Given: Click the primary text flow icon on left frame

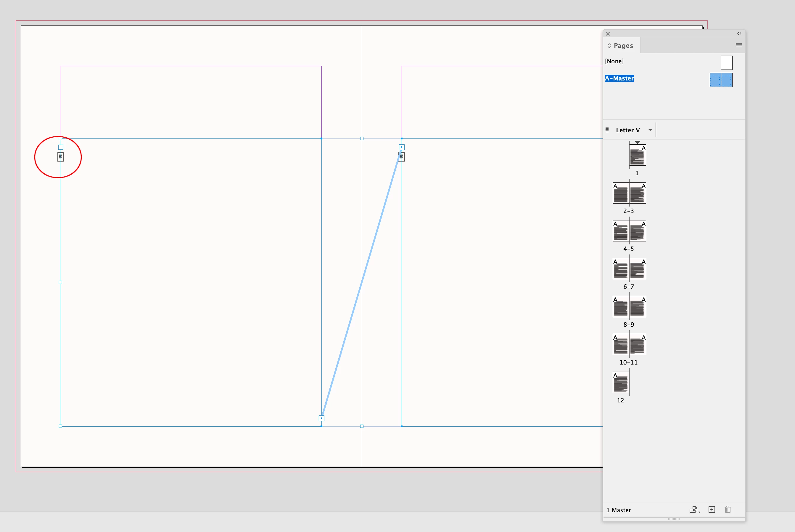Looking at the screenshot, I should 61,157.
